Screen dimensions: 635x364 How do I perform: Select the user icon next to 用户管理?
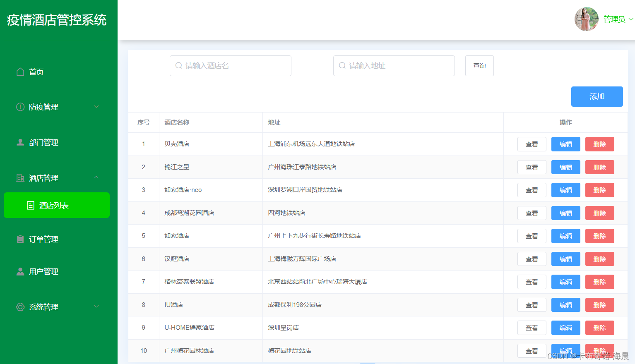point(20,271)
